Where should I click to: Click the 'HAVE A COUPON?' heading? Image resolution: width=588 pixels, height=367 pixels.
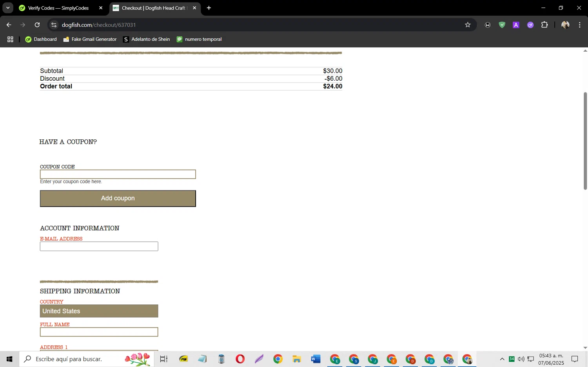(x=68, y=142)
